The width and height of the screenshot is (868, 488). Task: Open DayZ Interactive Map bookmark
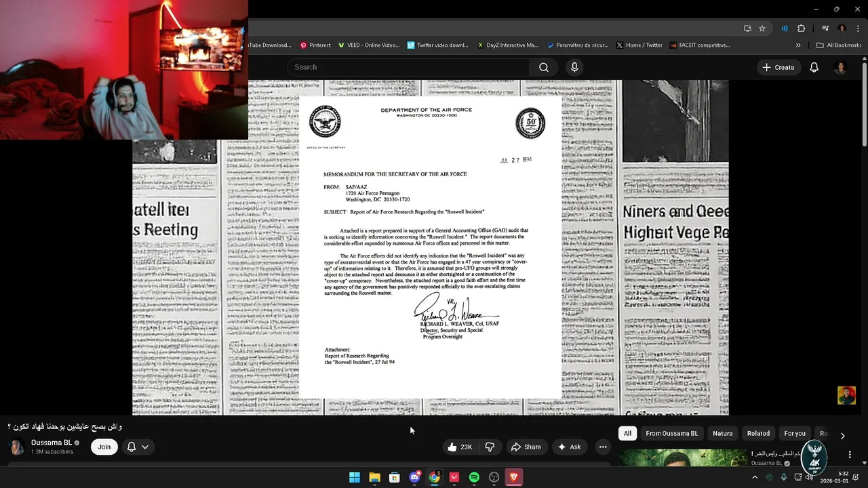pos(508,45)
